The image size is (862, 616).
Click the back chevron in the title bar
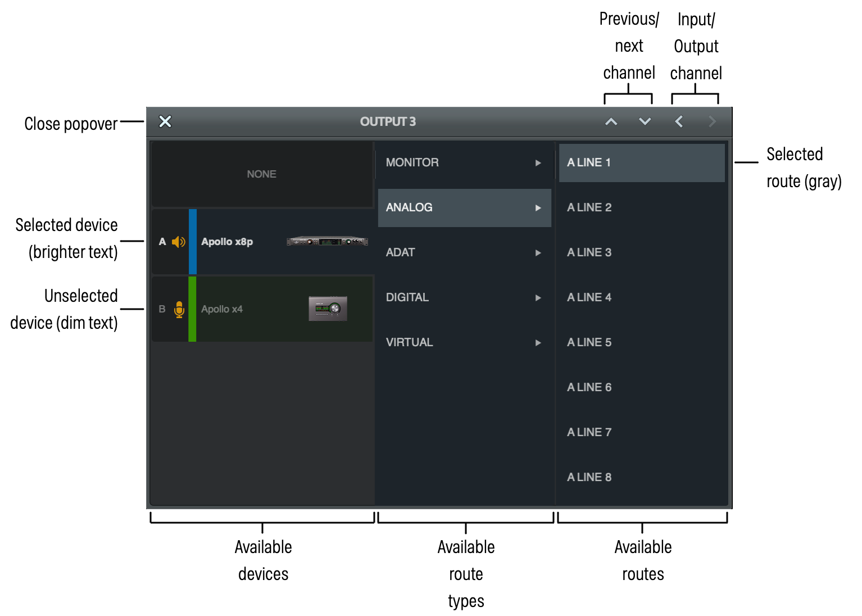tap(678, 121)
